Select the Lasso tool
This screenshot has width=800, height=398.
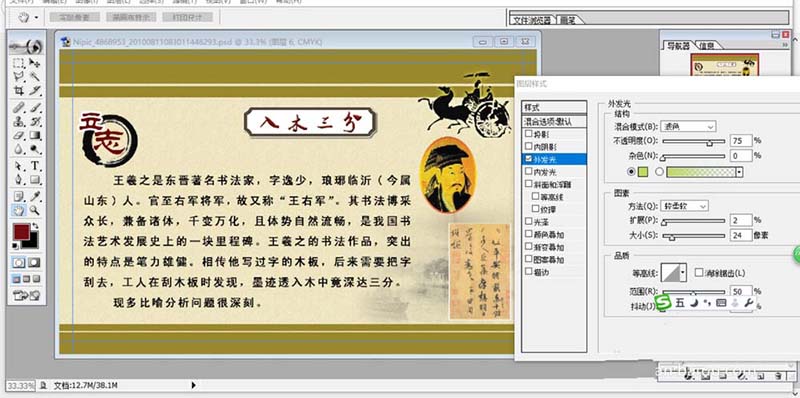point(19,77)
